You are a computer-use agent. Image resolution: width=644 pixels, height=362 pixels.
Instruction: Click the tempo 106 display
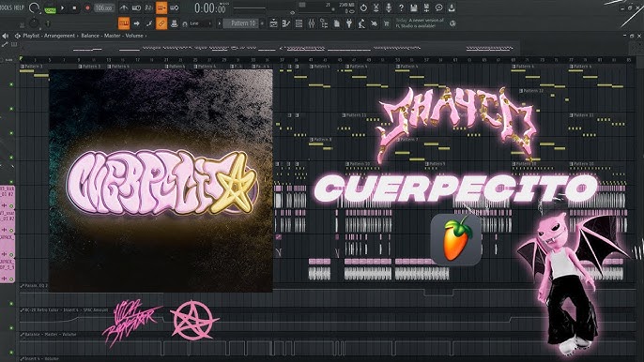coord(104,8)
